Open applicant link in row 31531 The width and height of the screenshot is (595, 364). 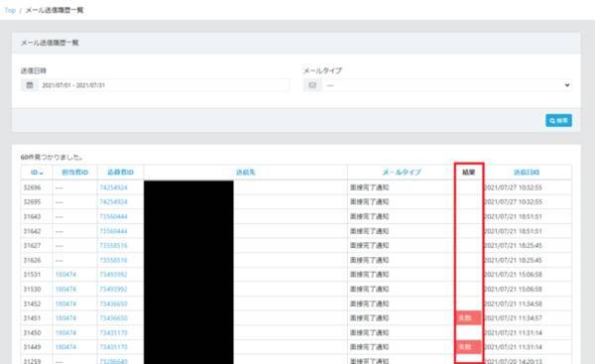tap(113, 275)
